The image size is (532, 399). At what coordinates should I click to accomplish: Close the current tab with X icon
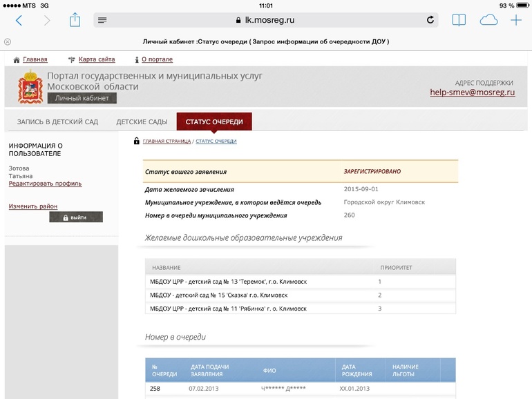click(x=8, y=42)
